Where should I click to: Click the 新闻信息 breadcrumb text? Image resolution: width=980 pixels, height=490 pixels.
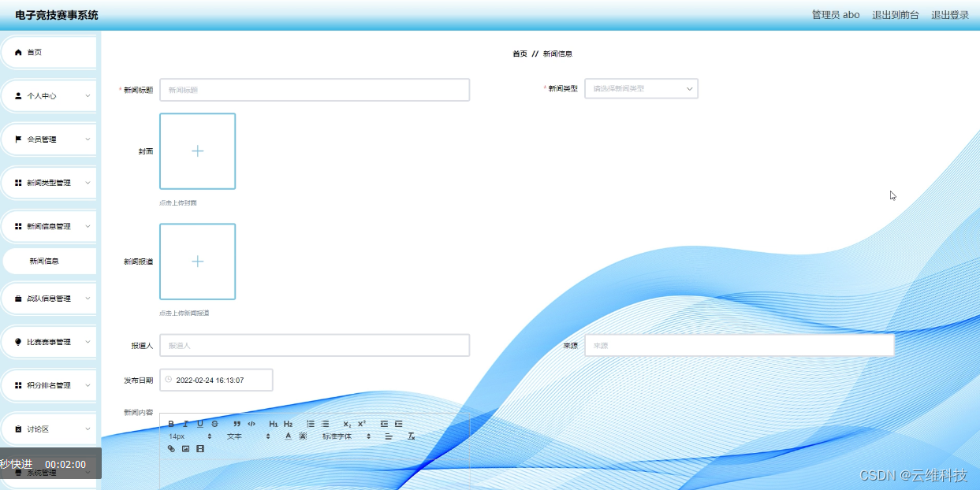pos(557,54)
